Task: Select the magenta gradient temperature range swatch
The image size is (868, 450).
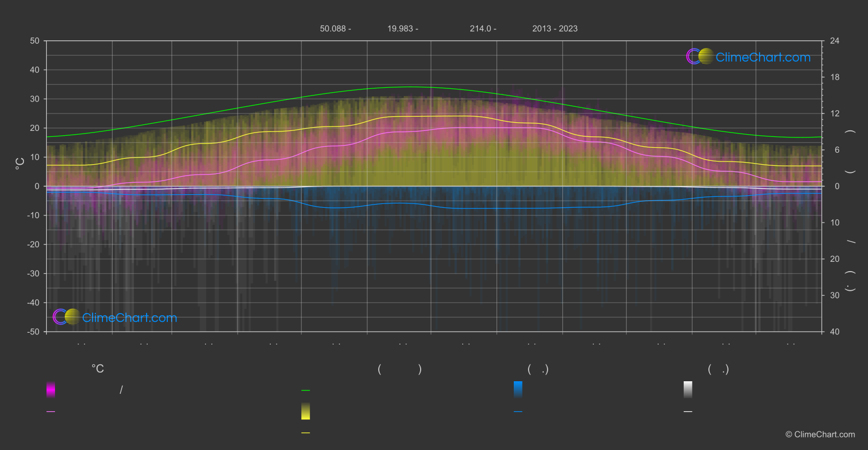Action: click(51, 389)
